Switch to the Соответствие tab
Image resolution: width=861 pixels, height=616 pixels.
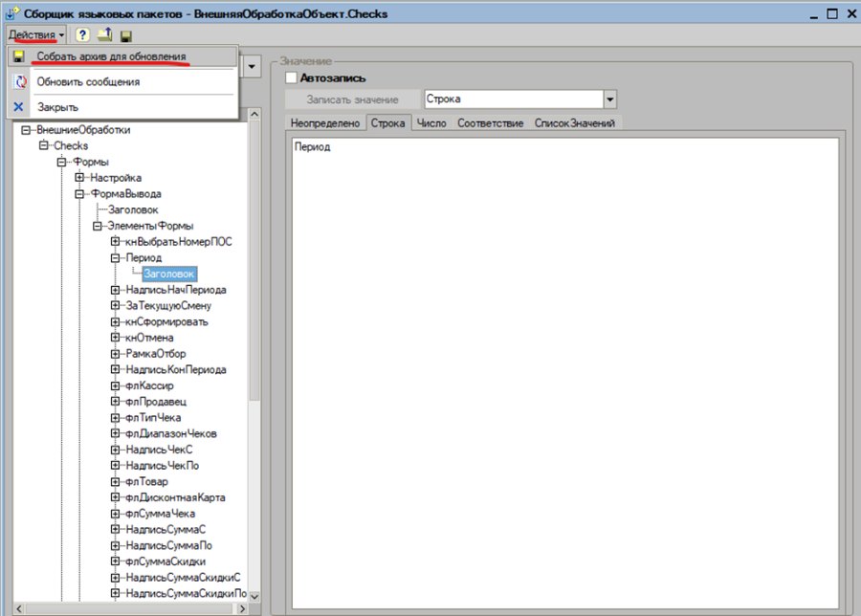point(491,123)
